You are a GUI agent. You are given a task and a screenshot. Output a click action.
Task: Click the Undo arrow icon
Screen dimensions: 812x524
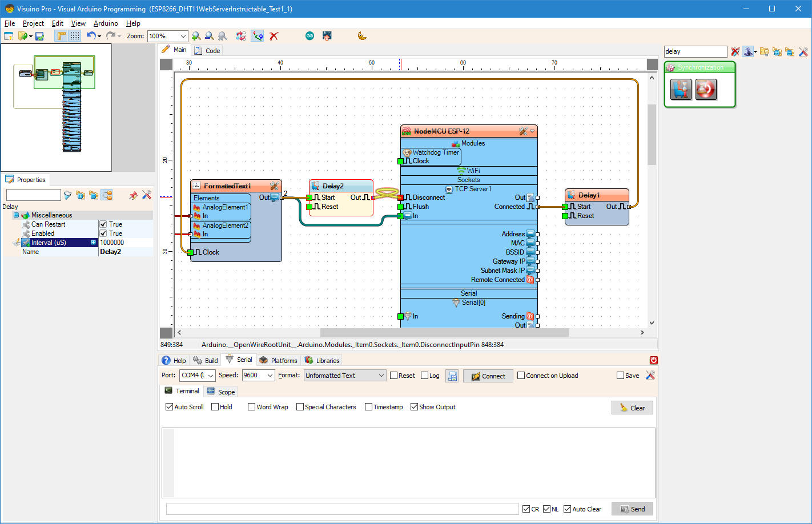pyautogui.click(x=91, y=35)
